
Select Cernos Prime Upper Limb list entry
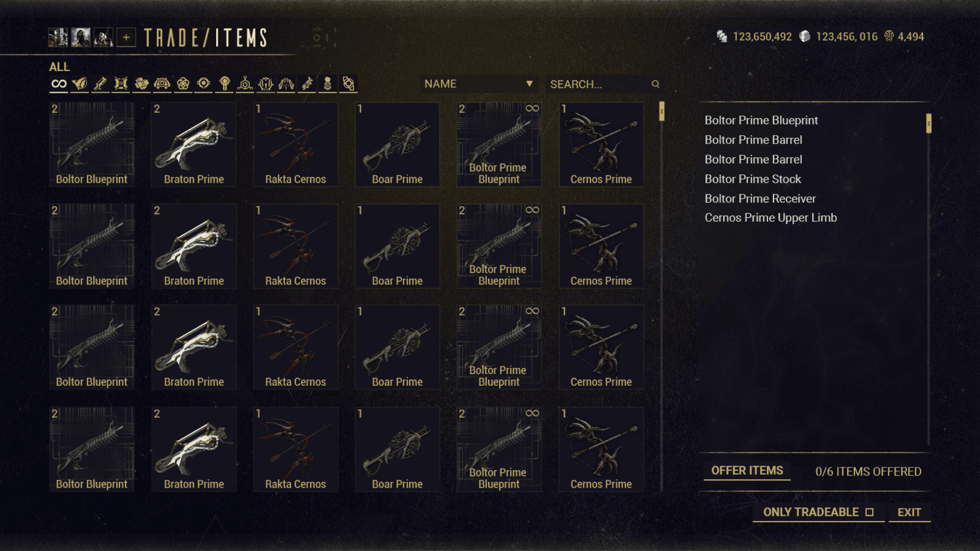(770, 218)
